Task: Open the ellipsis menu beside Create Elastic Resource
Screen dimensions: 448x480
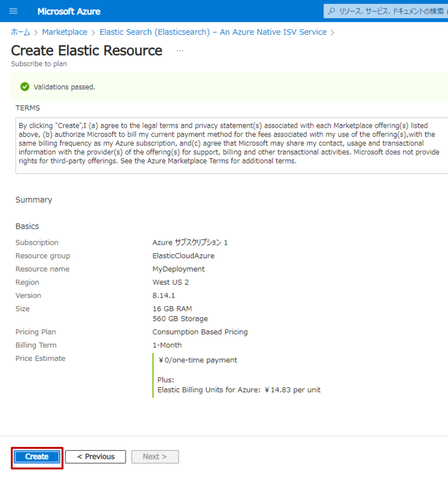Action: pos(180,50)
